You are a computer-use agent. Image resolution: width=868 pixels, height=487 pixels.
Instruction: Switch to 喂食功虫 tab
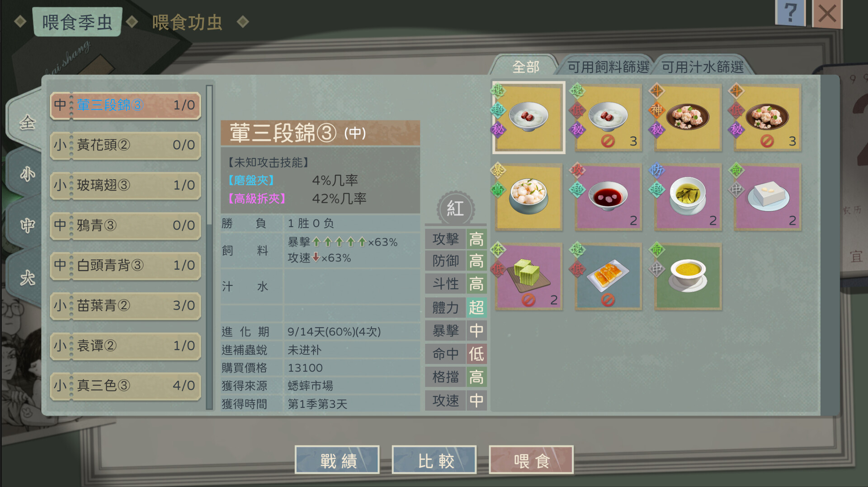pyautogui.click(x=187, y=22)
